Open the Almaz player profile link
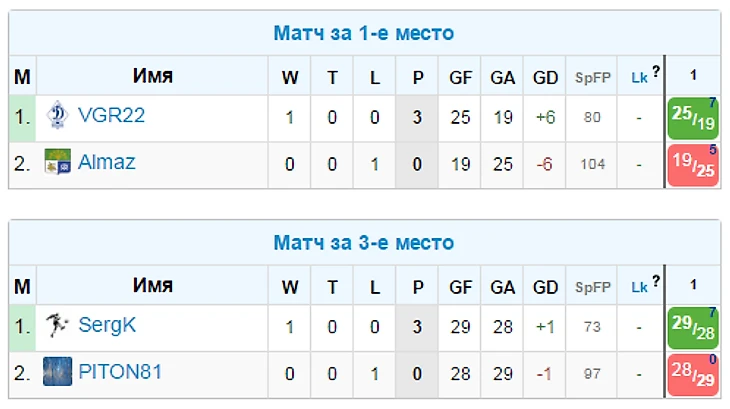The width and height of the screenshot is (730, 409). click(106, 163)
